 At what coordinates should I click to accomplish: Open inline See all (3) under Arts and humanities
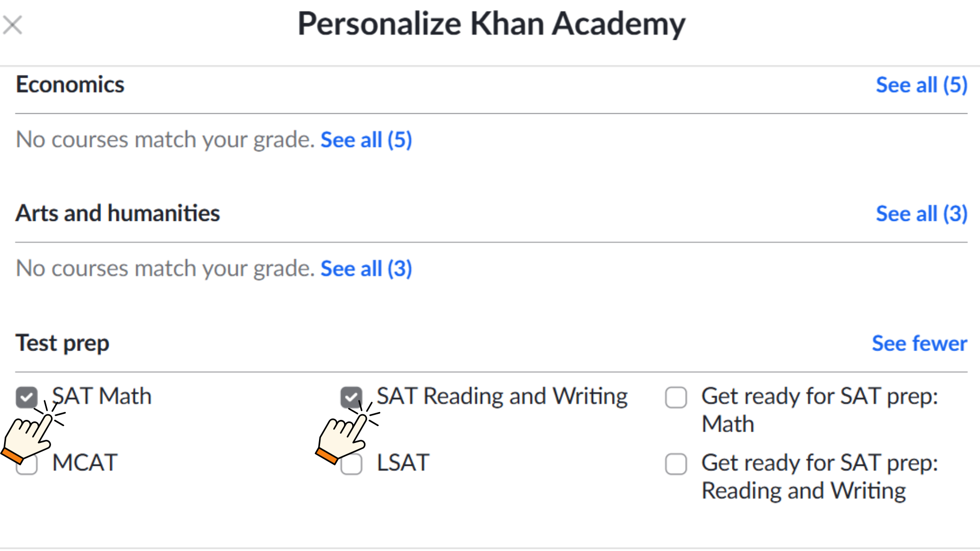point(366,268)
